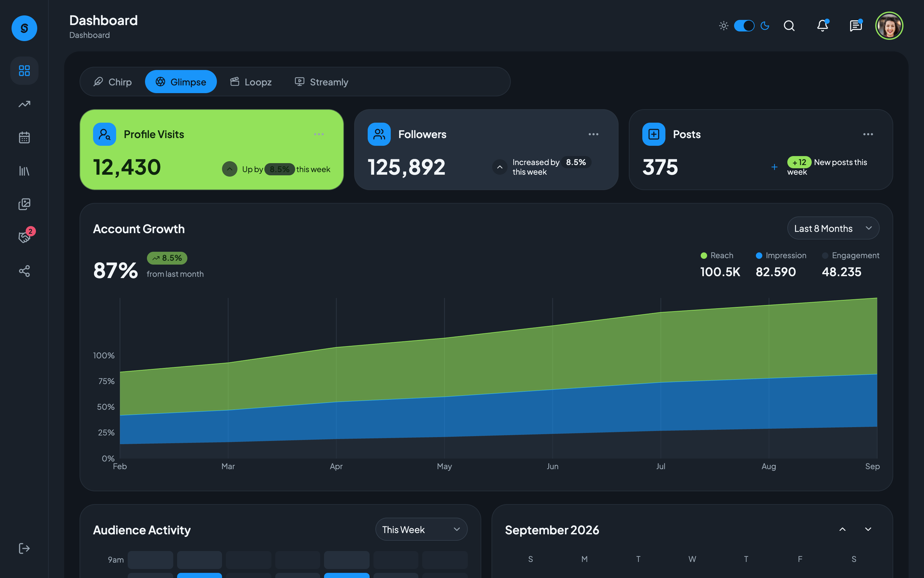
Task: Click the user profile avatar
Action: click(889, 26)
